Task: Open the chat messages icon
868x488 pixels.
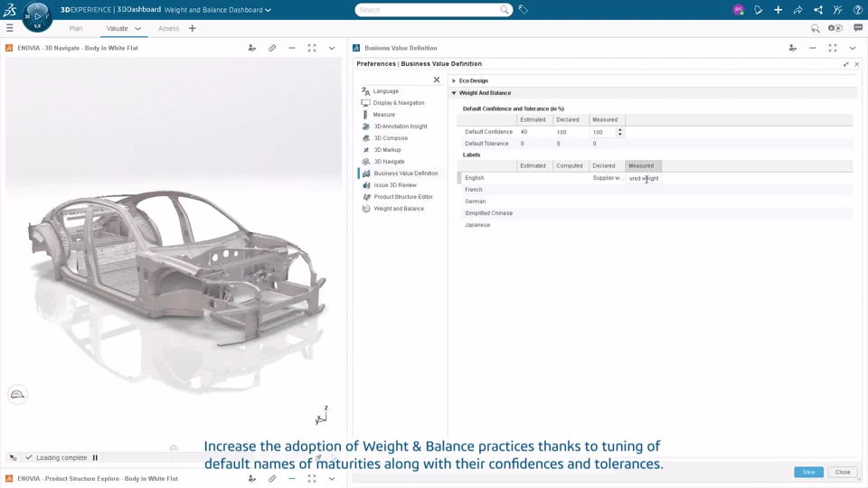Action: pyautogui.click(x=857, y=28)
